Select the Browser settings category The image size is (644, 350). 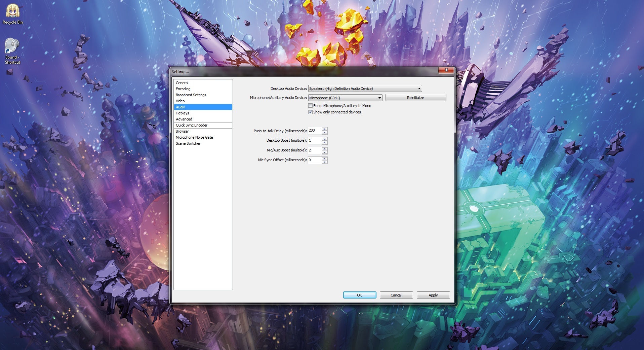(x=203, y=131)
